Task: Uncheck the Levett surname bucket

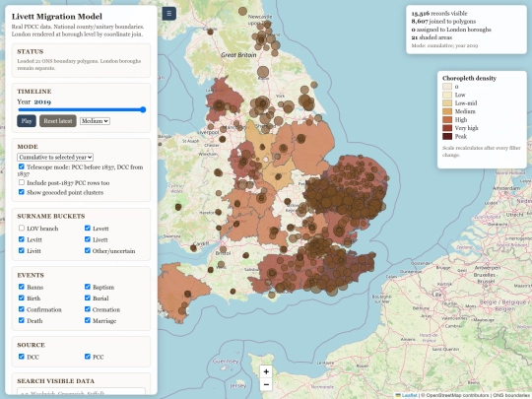Action: coord(88,228)
